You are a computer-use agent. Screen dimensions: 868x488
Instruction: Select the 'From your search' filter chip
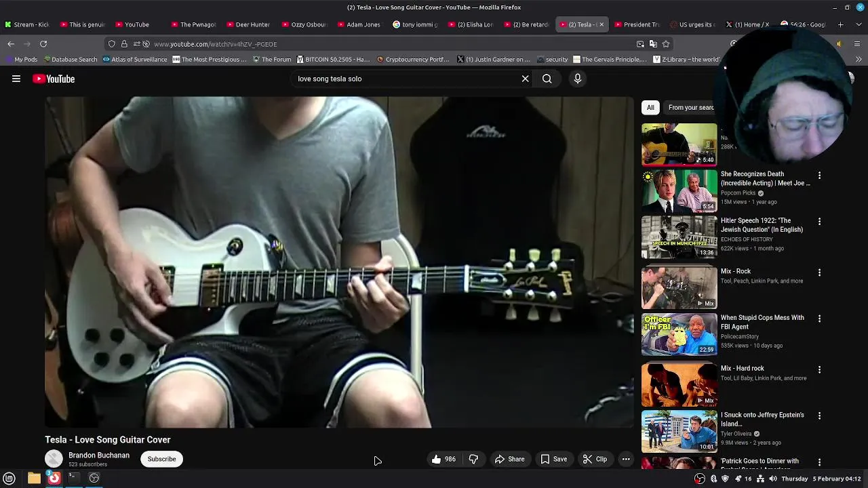691,107
